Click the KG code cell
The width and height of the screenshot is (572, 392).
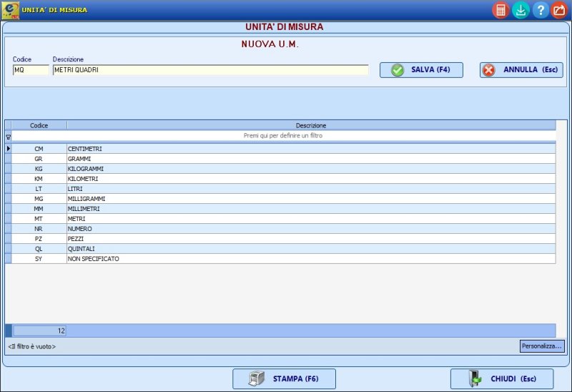(39, 169)
